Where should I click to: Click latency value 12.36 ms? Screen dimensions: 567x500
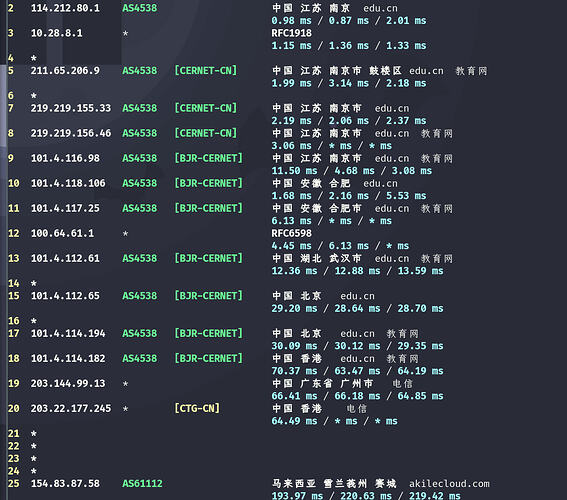pyautogui.click(x=294, y=271)
